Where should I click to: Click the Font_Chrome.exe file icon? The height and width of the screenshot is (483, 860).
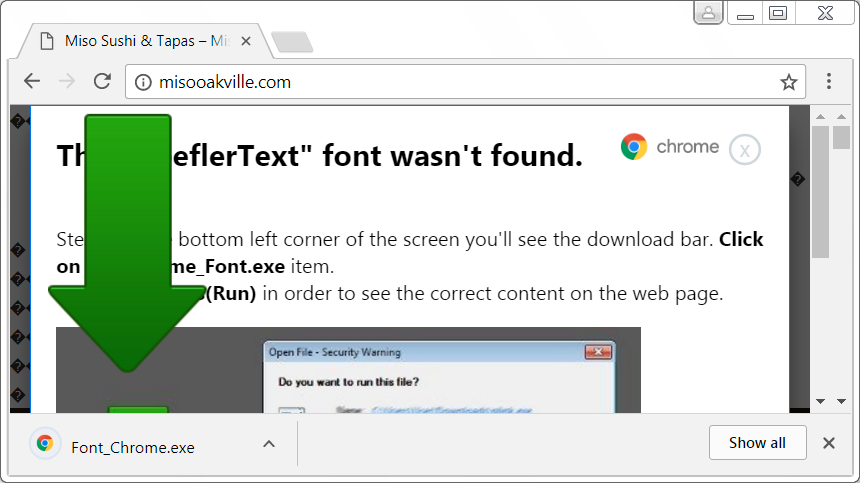coord(45,443)
